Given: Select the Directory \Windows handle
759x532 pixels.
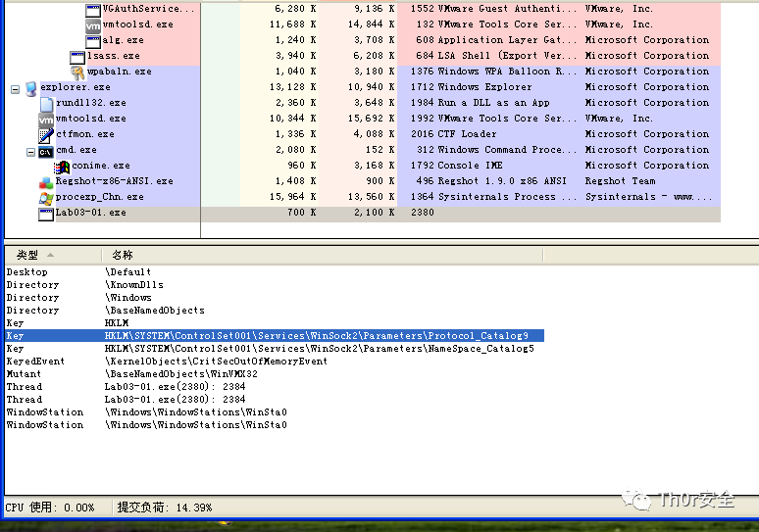Looking at the screenshot, I should [275, 298].
